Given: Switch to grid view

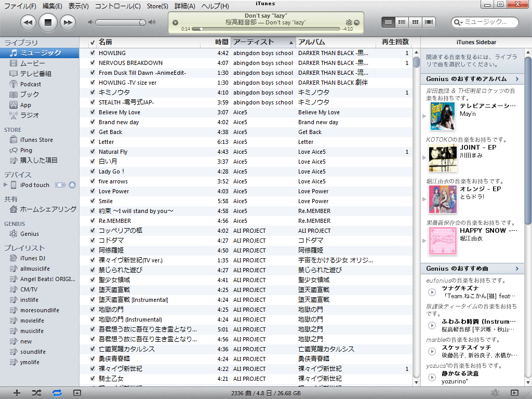Looking at the screenshot, I should coord(415,22).
